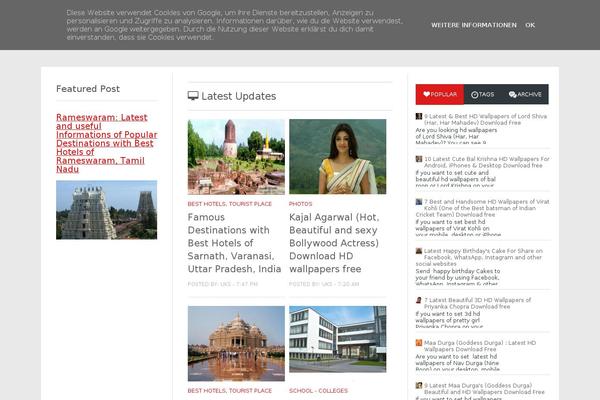Accept cookies with the OK button
Screen dimensions: 600x400
(x=530, y=25)
